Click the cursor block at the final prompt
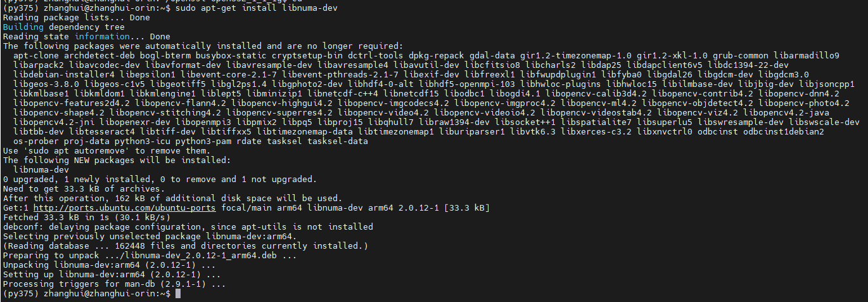The height and width of the screenshot is (302, 868). tap(179, 294)
